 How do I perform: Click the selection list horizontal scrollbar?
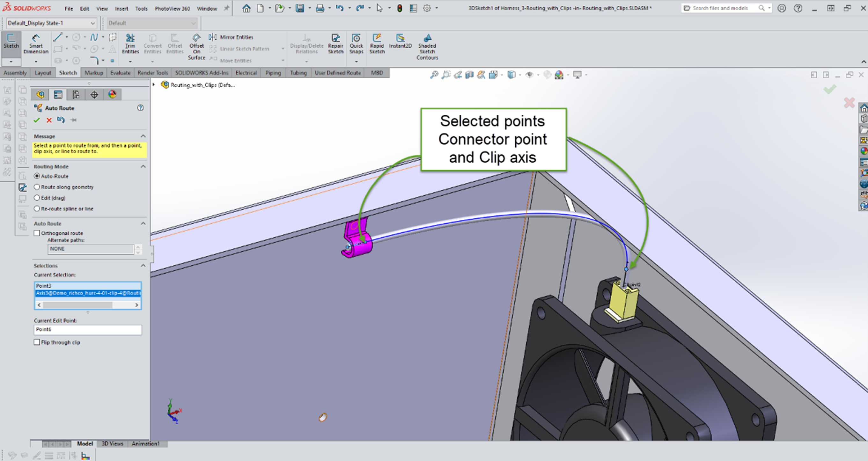(x=88, y=305)
